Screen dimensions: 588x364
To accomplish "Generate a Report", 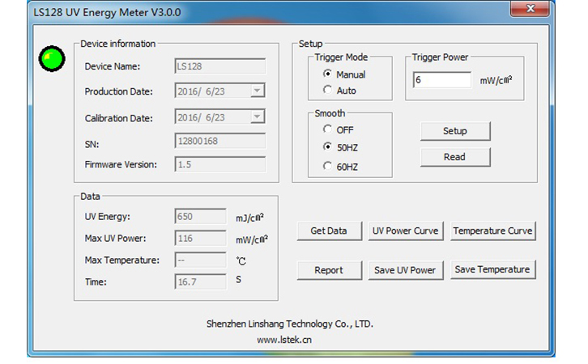I will pyautogui.click(x=329, y=270).
